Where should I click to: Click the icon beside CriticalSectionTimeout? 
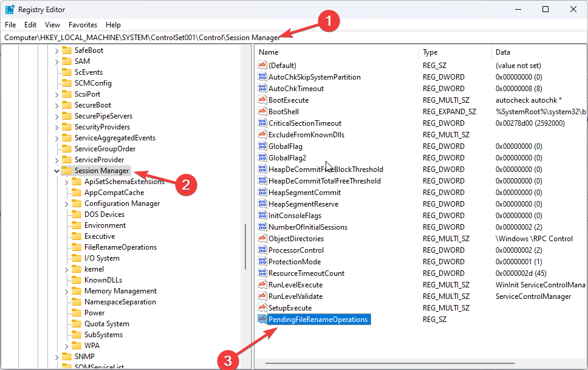click(x=262, y=123)
